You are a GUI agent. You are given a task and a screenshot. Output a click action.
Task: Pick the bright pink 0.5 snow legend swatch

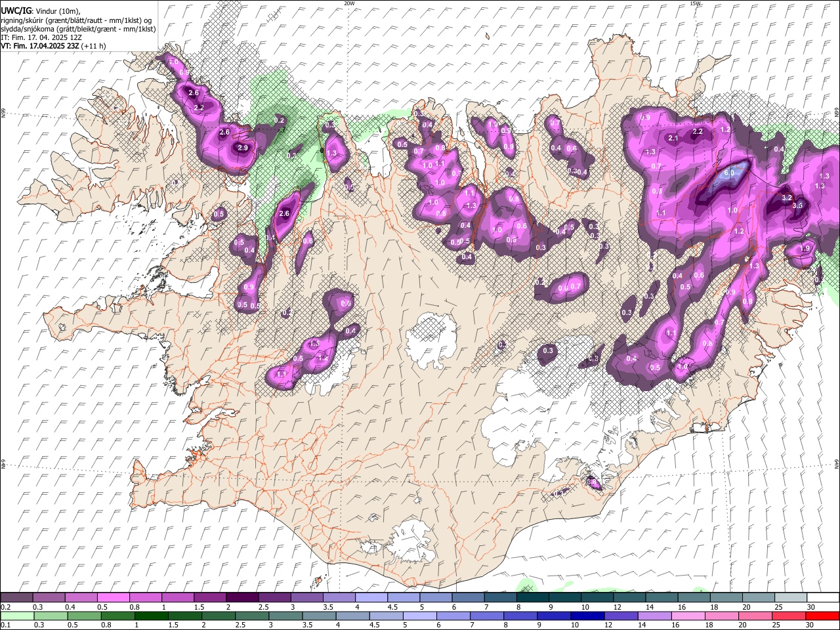[113, 597]
